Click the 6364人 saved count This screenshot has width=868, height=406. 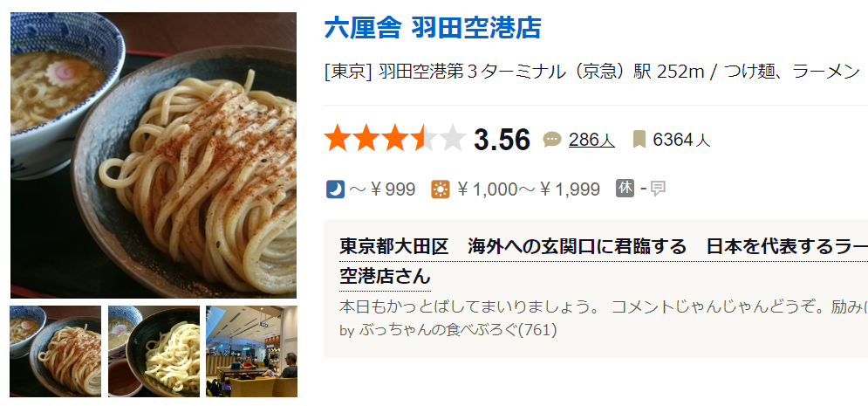(x=681, y=140)
